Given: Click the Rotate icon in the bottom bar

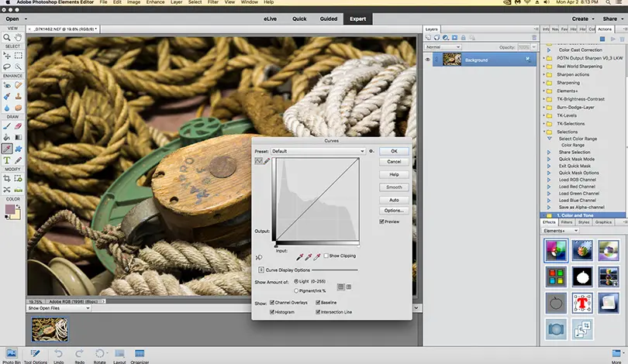Looking at the screenshot, I should [99, 354].
